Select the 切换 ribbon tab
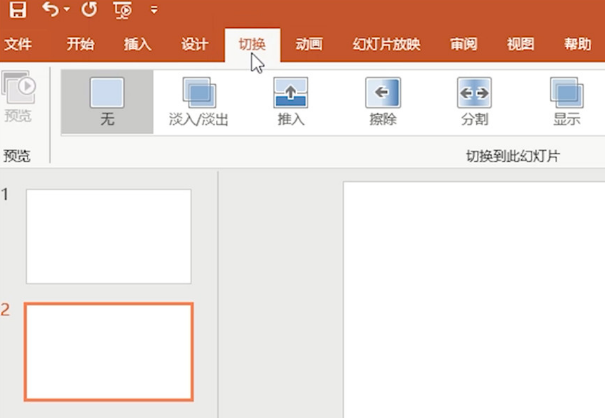The image size is (605, 418). click(252, 45)
